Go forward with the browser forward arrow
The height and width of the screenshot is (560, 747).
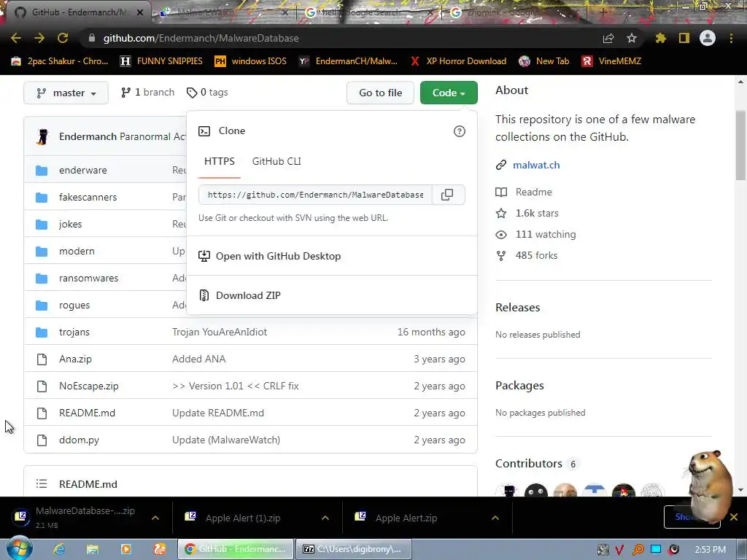(x=39, y=38)
